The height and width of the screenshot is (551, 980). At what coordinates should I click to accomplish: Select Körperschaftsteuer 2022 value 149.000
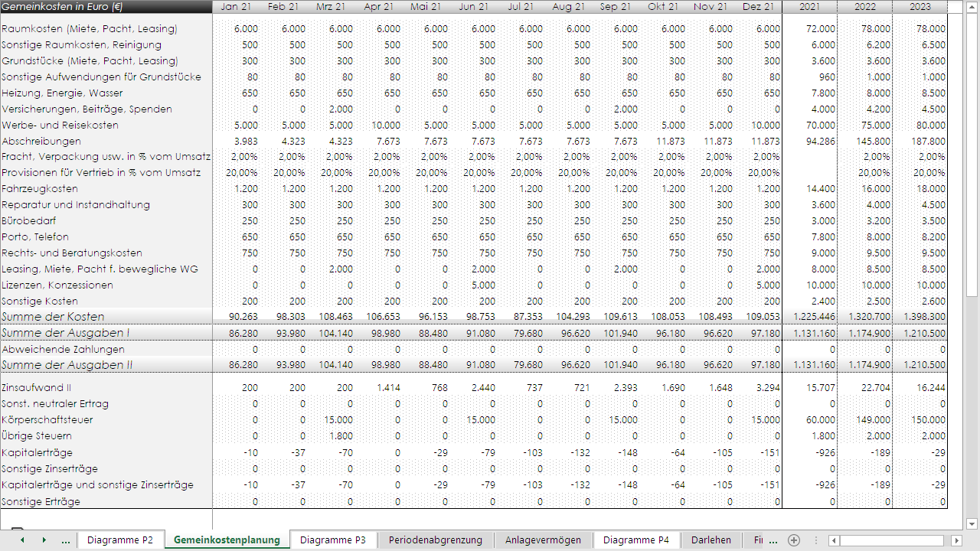pyautogui.click(x=872, y=419)
